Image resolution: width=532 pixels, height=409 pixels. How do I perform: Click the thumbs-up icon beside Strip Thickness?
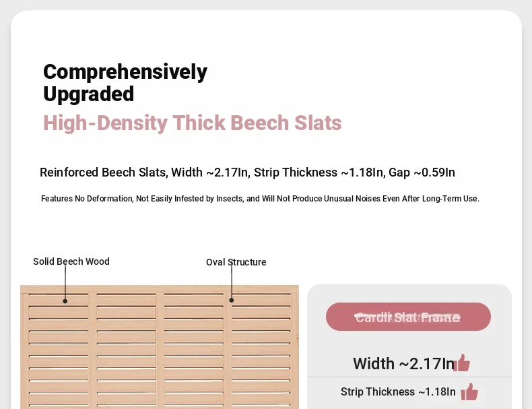469,391
